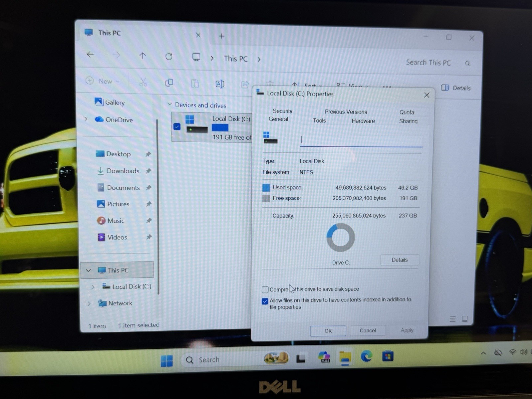Select the Rename toolbar icon
The width and height of the screenshot is (532, 399).
220,84
